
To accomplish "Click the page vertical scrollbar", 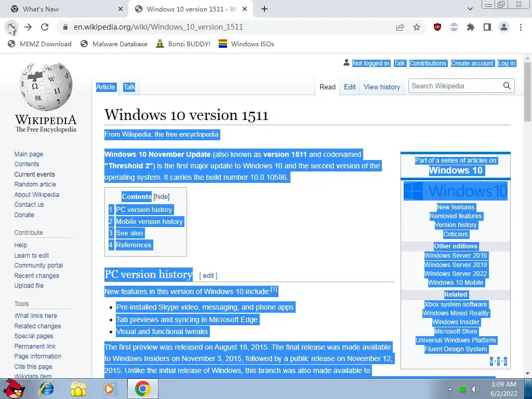I will tap(527, 91).
